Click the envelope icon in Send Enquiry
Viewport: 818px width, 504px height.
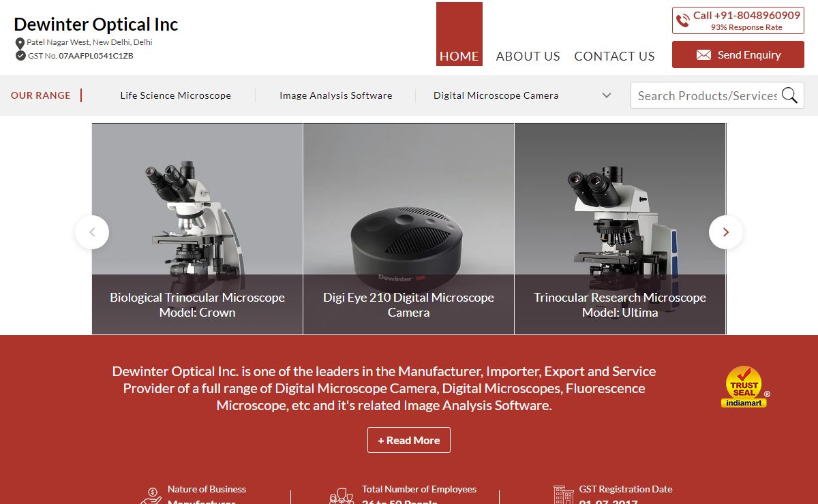[703, 55]
